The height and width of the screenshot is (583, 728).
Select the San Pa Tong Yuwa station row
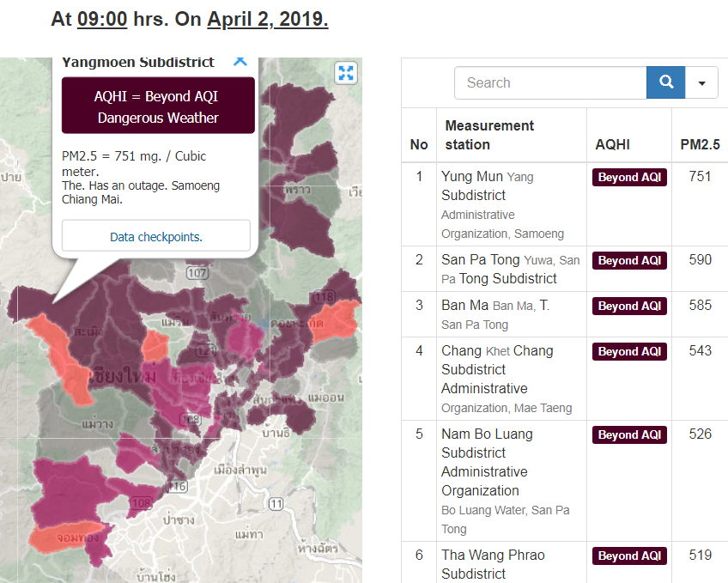[511, 269]
